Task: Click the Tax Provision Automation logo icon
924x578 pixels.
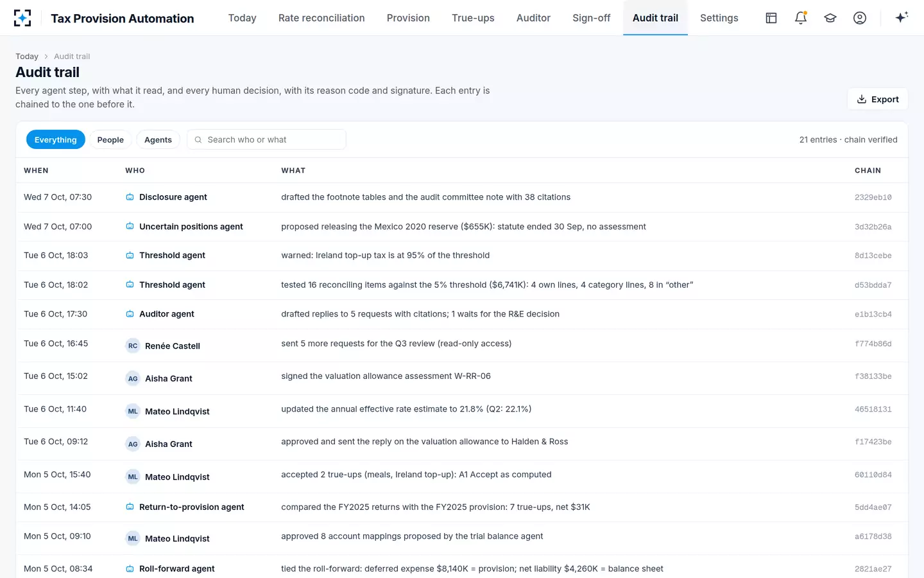Action: pos(22,18)
